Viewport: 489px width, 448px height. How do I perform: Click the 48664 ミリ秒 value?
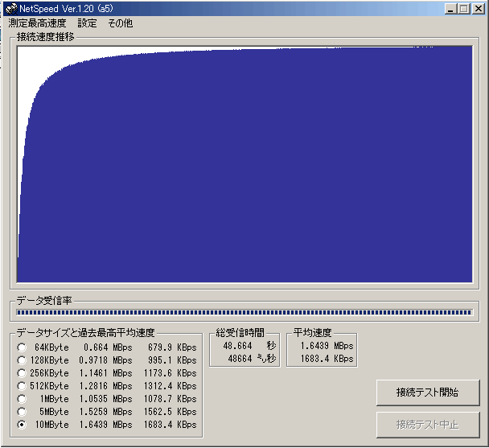tap(252, 359)
